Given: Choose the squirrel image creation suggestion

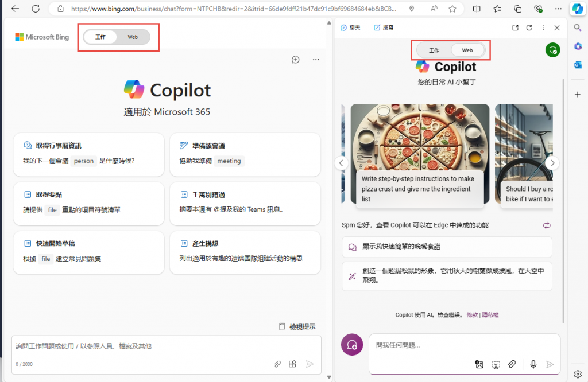Looking at the screenshot, I should pyautogui.click(x=447, y=276).
